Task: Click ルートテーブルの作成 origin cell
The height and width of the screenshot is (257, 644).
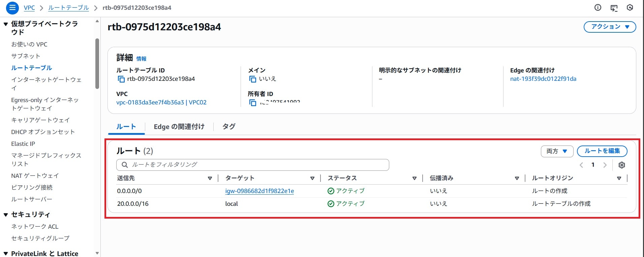Action: (x=561, y=204)
